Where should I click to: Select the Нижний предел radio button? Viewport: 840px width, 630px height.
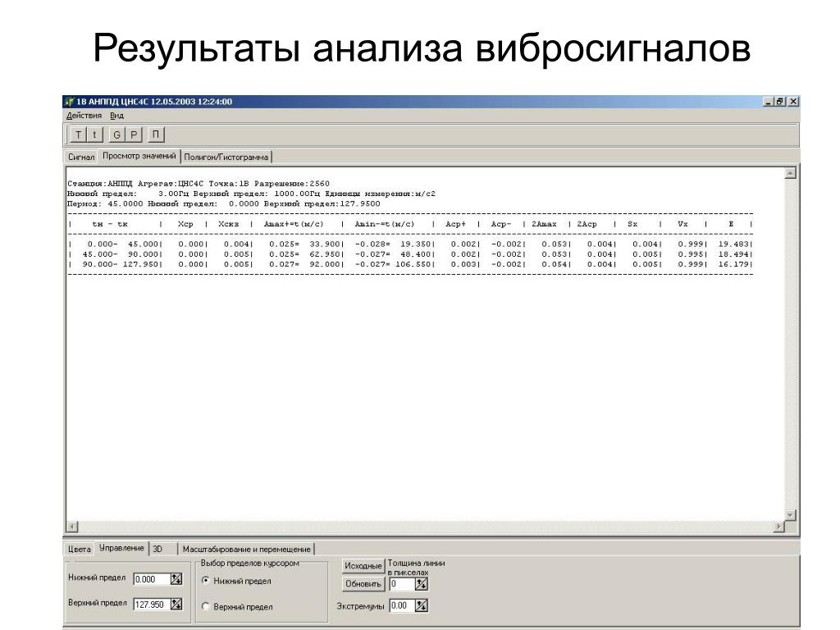[x=205, y=580]
